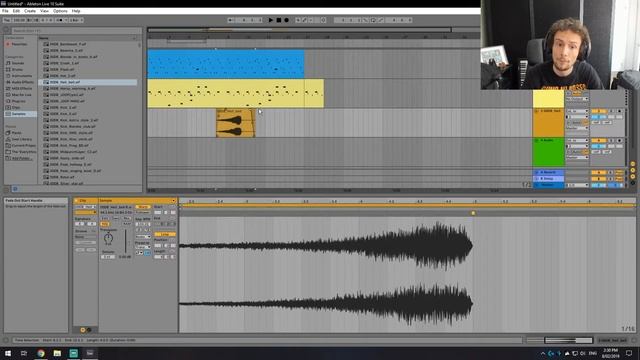
Task: Open the Options menu
Action: tap(60, 11)
